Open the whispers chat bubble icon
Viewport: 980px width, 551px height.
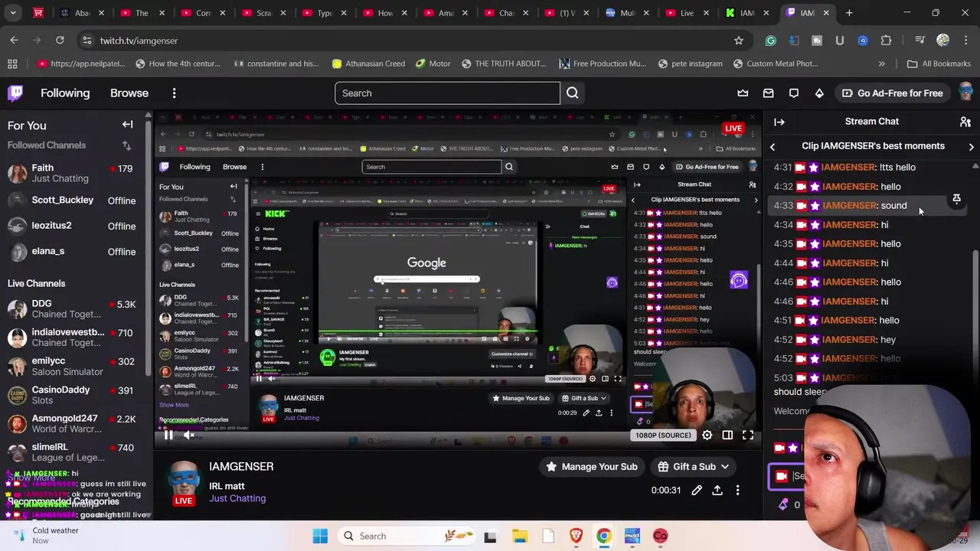[x=794, y=93]
